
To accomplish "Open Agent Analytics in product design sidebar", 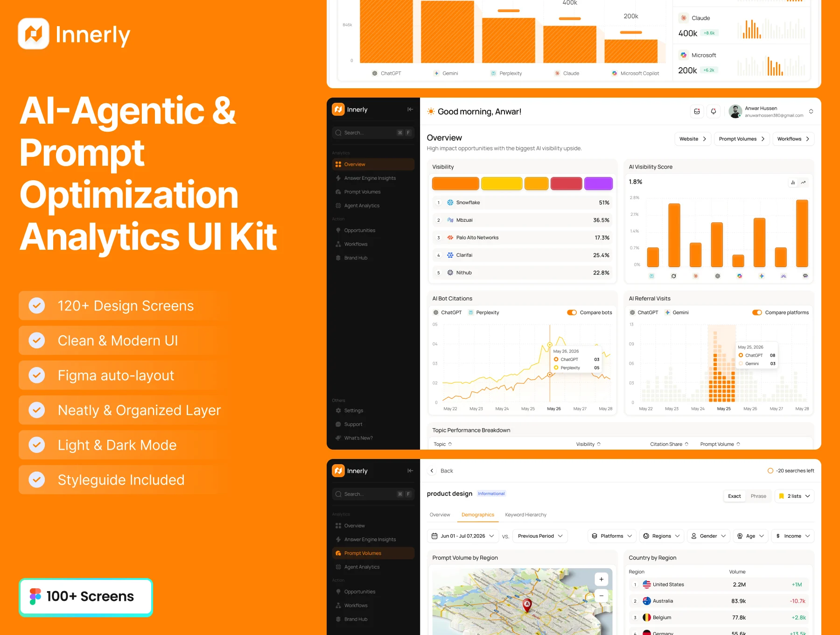I will [x=373, y=567].
